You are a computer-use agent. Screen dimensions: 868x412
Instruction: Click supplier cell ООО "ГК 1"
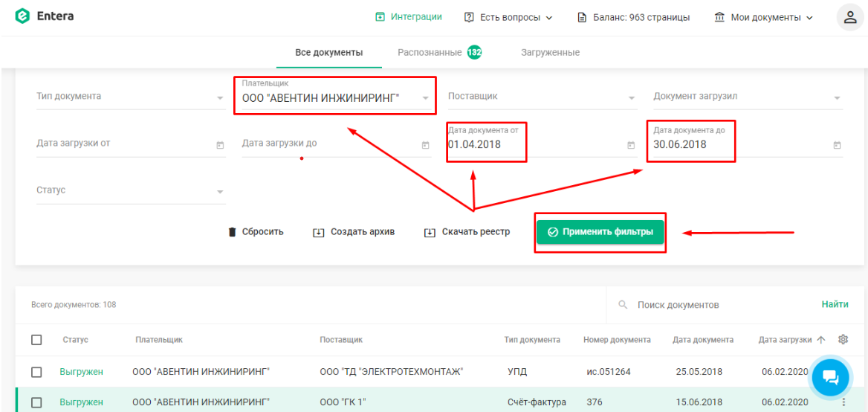click(343, 402)
